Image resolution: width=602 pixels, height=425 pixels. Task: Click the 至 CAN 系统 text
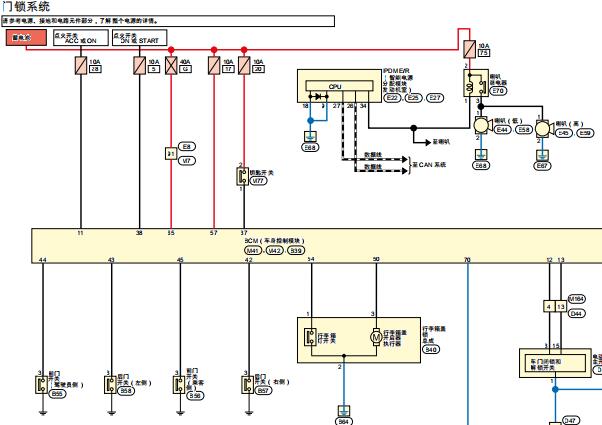(429, 165)
